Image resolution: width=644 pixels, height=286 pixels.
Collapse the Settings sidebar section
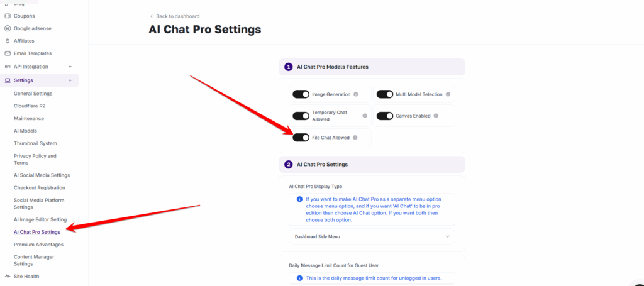(70, 80)
